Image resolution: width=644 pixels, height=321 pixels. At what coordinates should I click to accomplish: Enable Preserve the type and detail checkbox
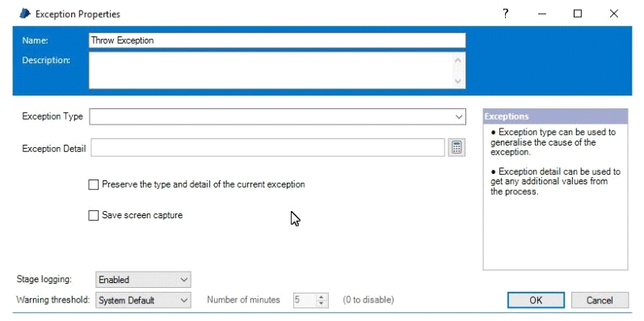point(94,184)
